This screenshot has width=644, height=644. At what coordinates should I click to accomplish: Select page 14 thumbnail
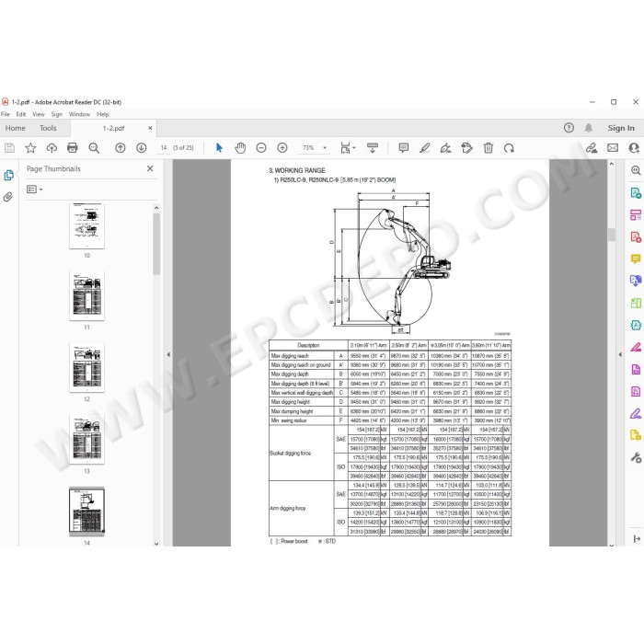(x=86, y=512)
